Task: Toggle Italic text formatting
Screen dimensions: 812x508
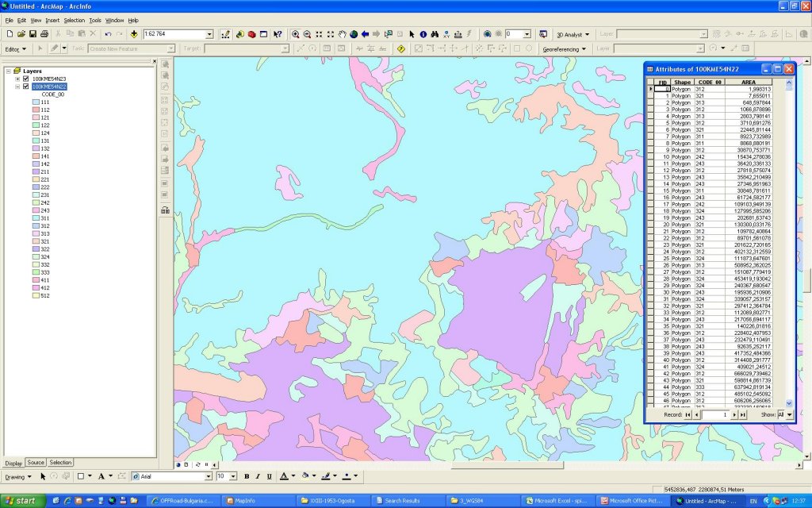Action: tap(258, 476)
